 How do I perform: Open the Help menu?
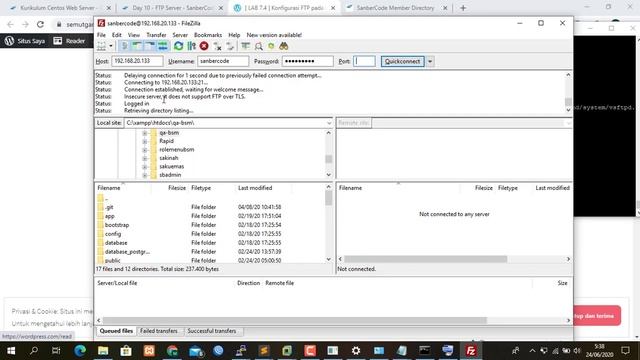(234, 35)
